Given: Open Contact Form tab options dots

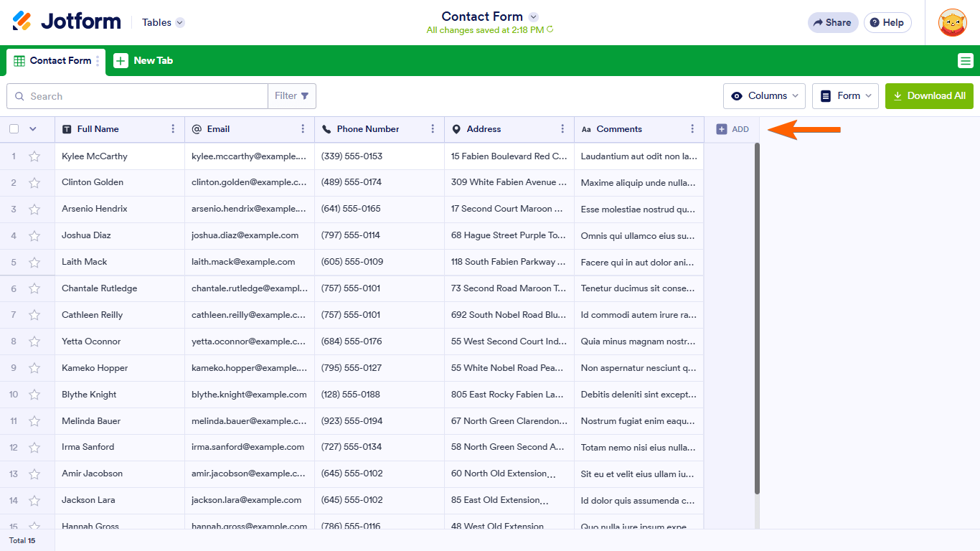Looking at the screenshot, I should 98,61.
